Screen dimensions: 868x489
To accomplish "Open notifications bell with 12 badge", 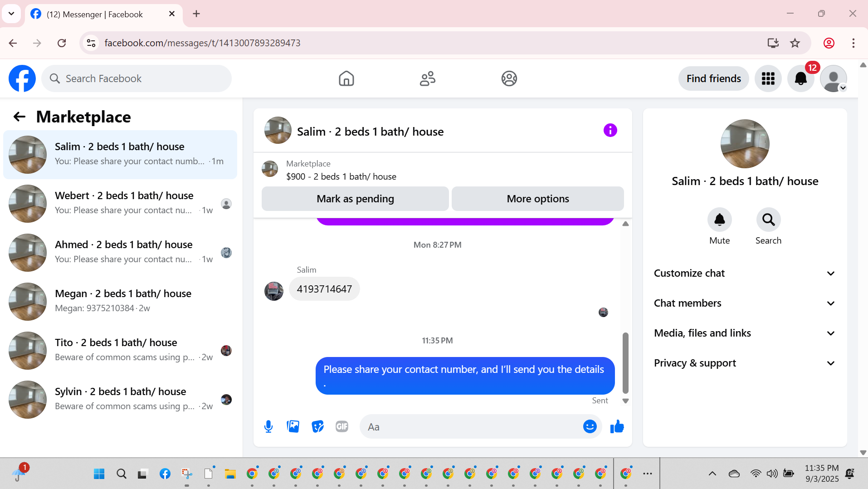I will [x=801, y=78].
